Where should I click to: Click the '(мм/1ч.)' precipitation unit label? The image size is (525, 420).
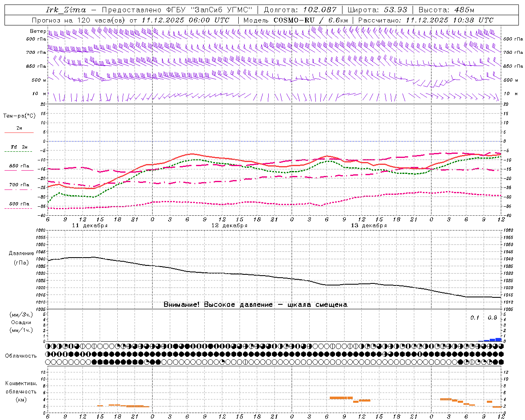point(21,330)
